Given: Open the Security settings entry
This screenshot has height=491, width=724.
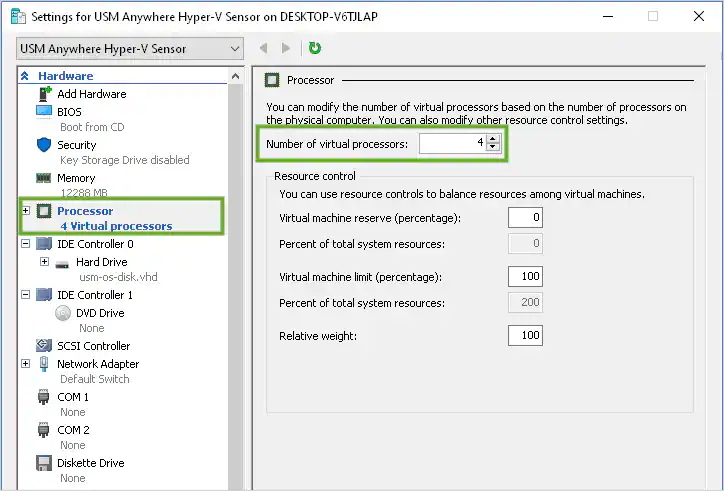Looking at the screenshot, I should tap(77, 145).
